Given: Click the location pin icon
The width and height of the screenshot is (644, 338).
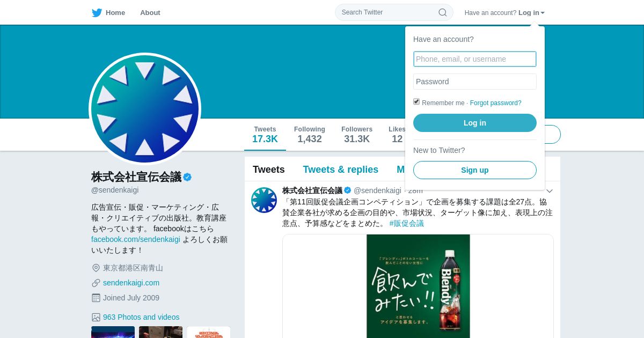Looking at the screenshot, I should coord(96,268).
